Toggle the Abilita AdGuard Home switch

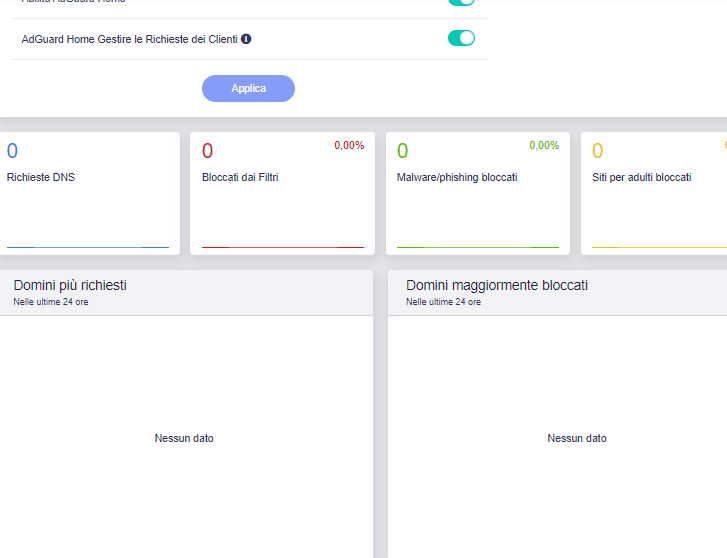coord(461,2)
